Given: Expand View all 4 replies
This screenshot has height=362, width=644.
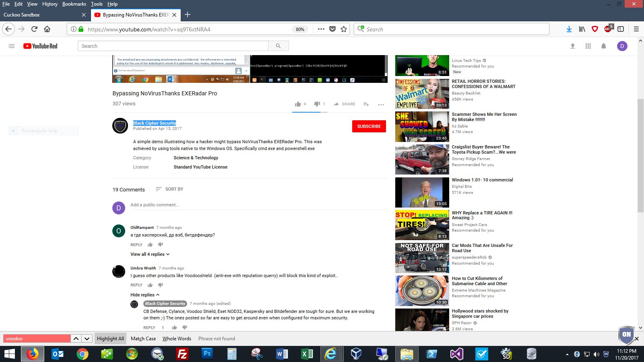Looking at the screenshot, I should [150, 254].
